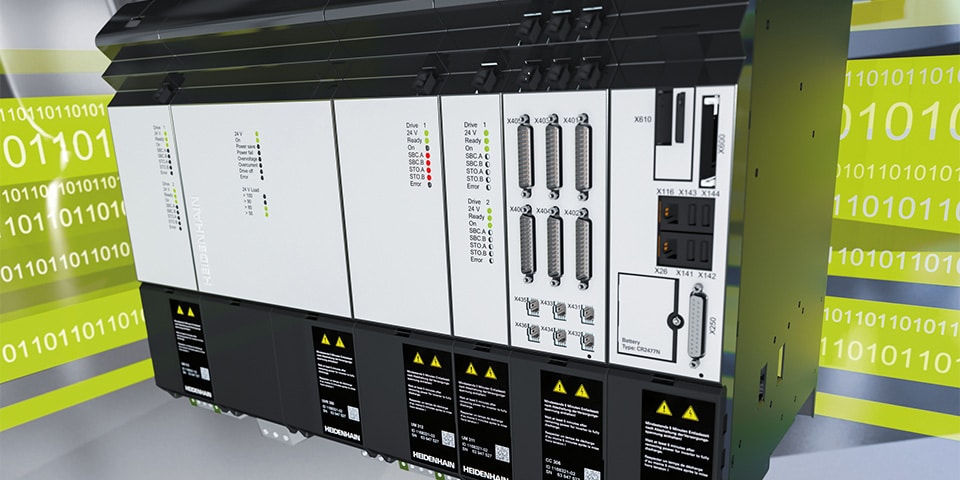Click the red STO.B status LED

[427, 177]
